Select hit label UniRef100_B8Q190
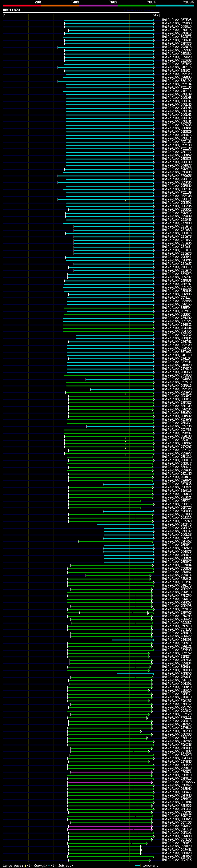Viewport: 197px width, 868px height. tap(177, 81)
